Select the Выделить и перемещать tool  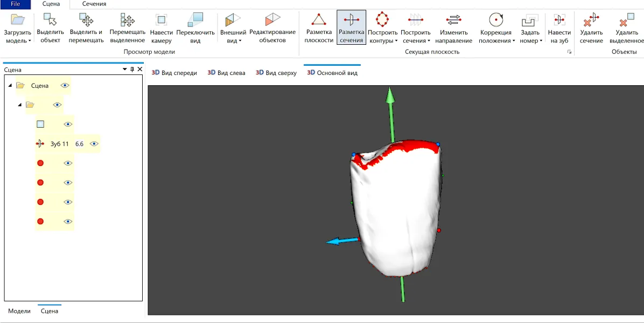(x=86, y=20)
